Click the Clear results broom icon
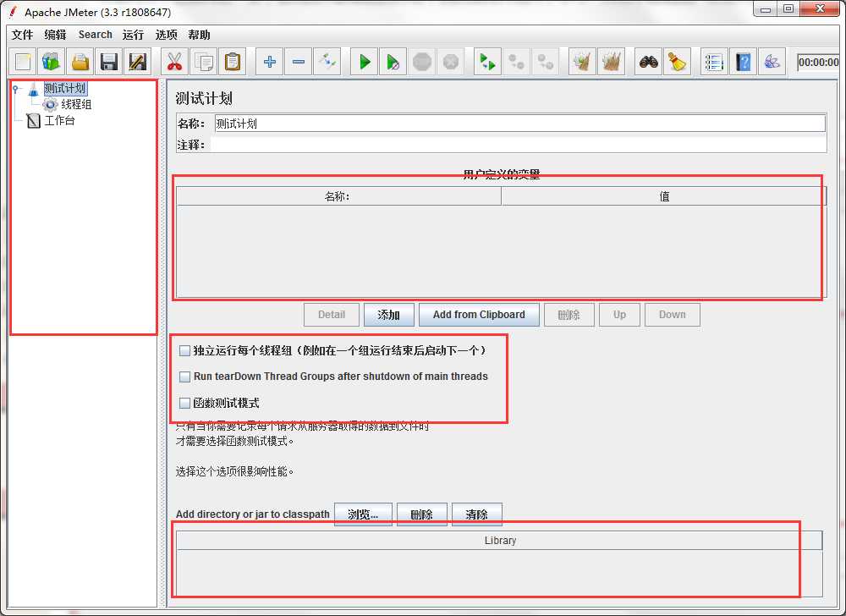The height and width of the screenshot is (616, 846). (x=582, y=62)
